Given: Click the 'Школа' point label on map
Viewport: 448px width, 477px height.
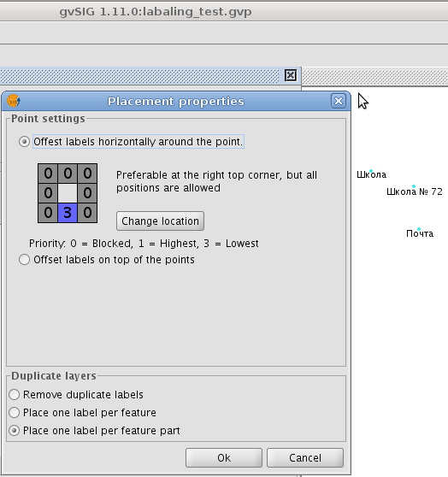Looking at the screenshot, I should [x=371, y=174].
